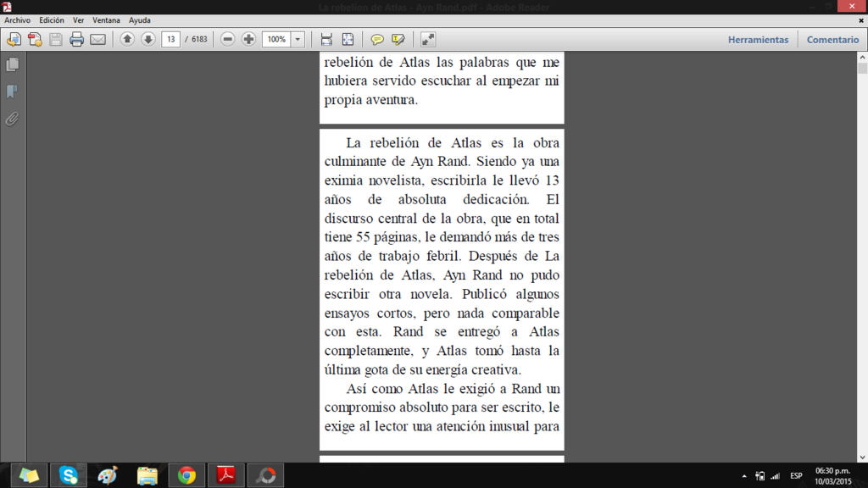Click the page number input field
Image resolution: width=868 pixels, height=488 pixels.
170,39
